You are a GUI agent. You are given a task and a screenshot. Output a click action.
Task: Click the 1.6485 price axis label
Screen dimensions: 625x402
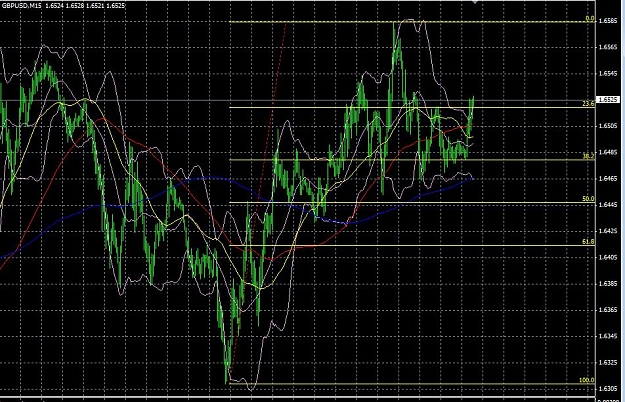[x=608, y=152]
